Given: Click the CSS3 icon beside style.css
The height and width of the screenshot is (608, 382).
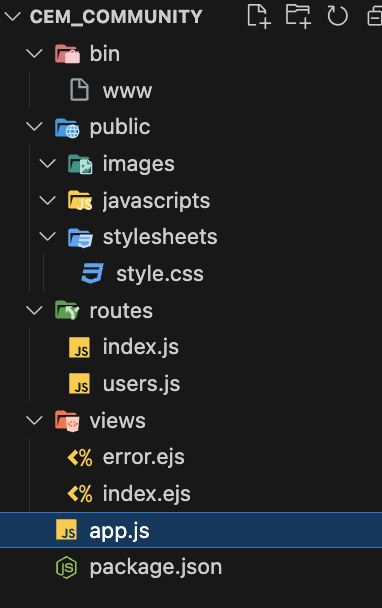Looking at the screenshot, I should pyautogui.click(x=93, y=273).
